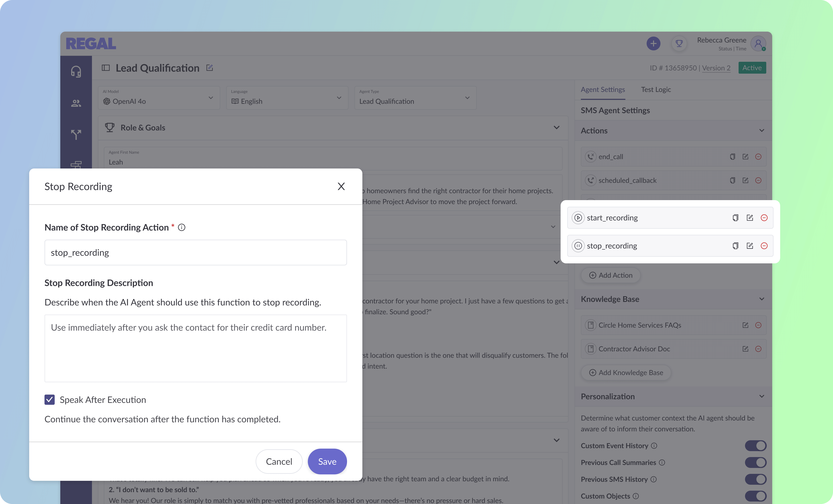This screenshot has width=833, height=504.
Task: Remove Circle Home Services FAQs knowledge base
Action: coord(758,325)
